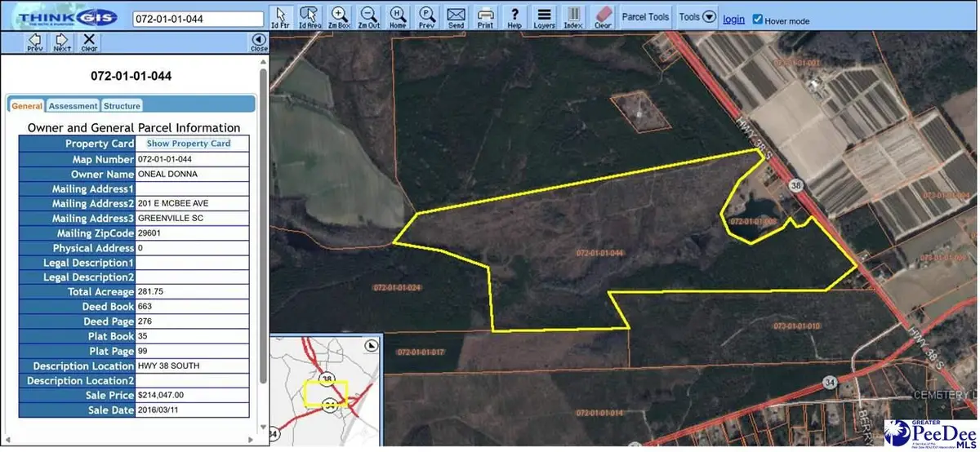Open the Help question mark
The image size is (980, 452).
pos(514,16)
